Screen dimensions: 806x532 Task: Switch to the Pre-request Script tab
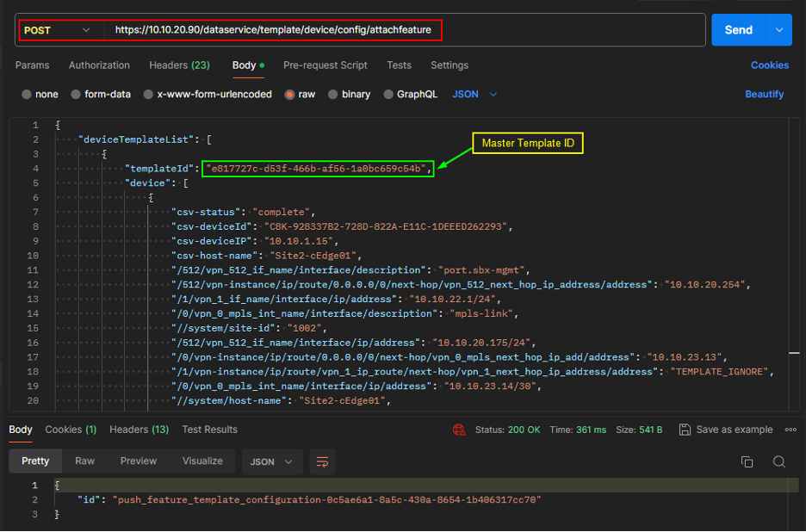pos(325,65)
